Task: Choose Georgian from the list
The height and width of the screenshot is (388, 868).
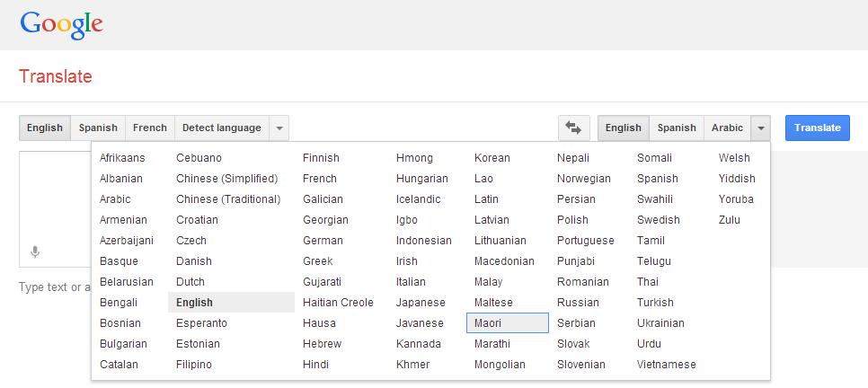Action: tap(325, 220)
